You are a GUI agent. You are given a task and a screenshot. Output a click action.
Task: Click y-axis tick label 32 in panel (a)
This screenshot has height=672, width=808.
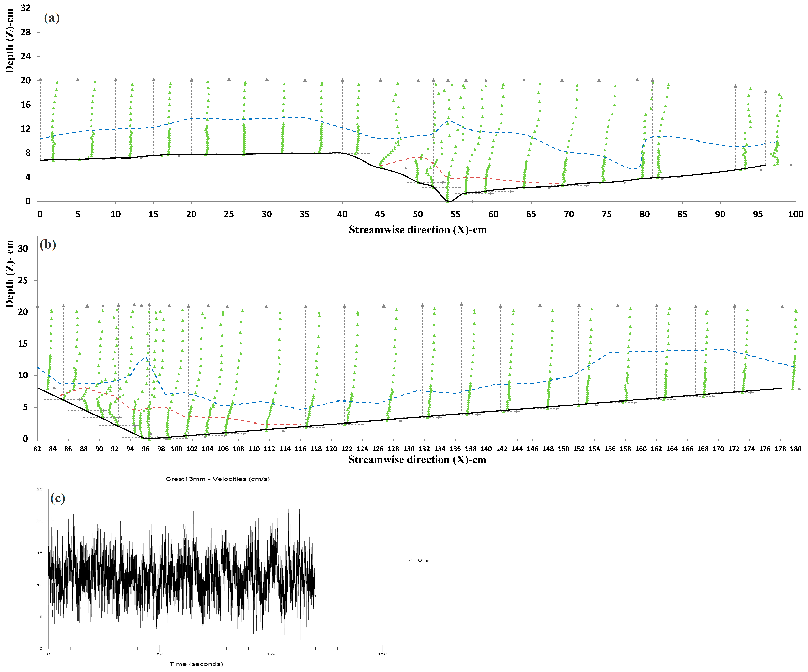coord(26,8)
